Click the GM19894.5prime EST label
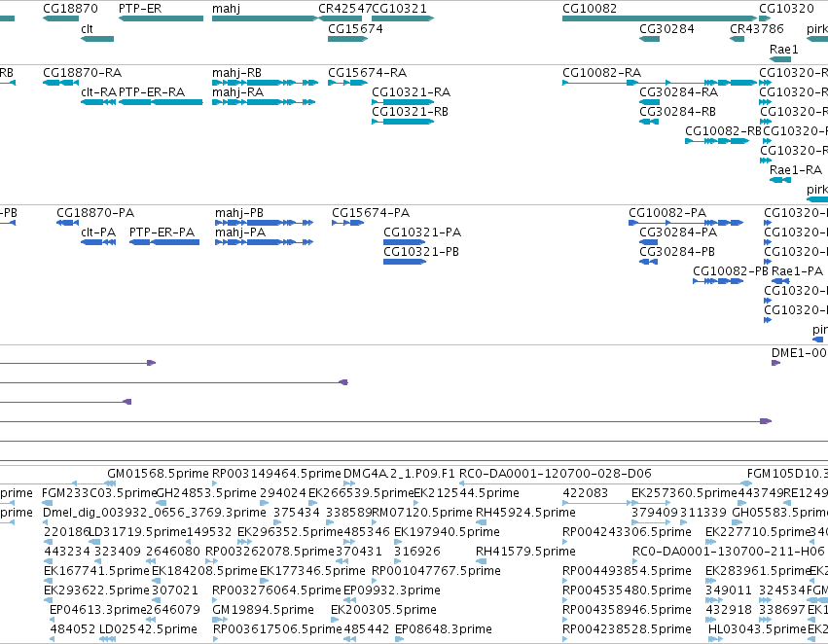The height and width of the screenshot is (644, 828). (263, 610)
